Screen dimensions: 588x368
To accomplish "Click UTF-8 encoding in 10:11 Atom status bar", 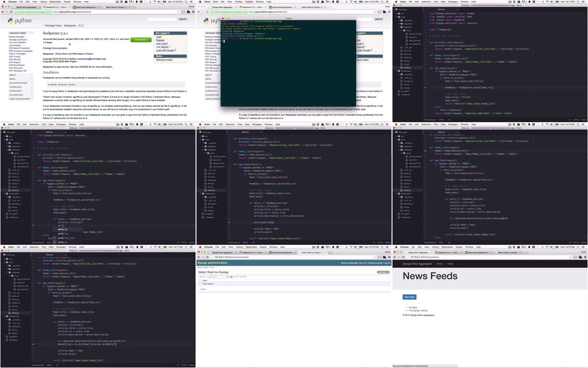I will click(576, 119).
